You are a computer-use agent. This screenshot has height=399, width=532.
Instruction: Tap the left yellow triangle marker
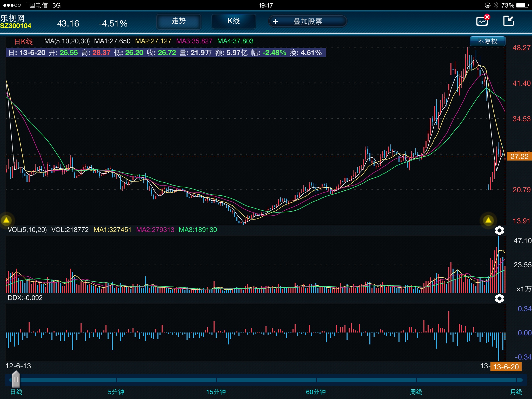[6, 221]
